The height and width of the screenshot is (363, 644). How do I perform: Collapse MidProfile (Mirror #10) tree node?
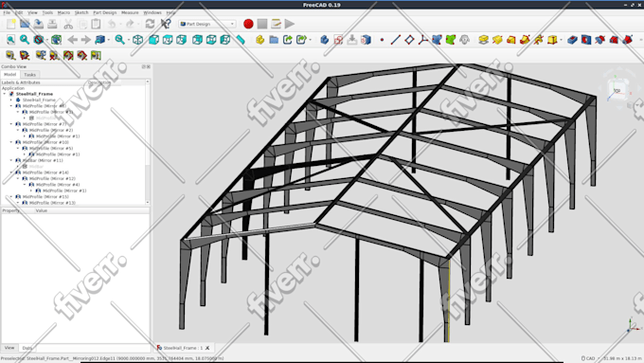point(11,142)
